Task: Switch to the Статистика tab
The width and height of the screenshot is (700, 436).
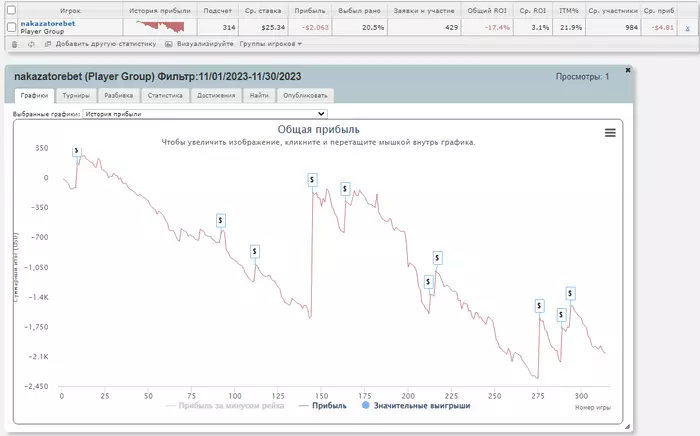Action: [x=165, y=95]
